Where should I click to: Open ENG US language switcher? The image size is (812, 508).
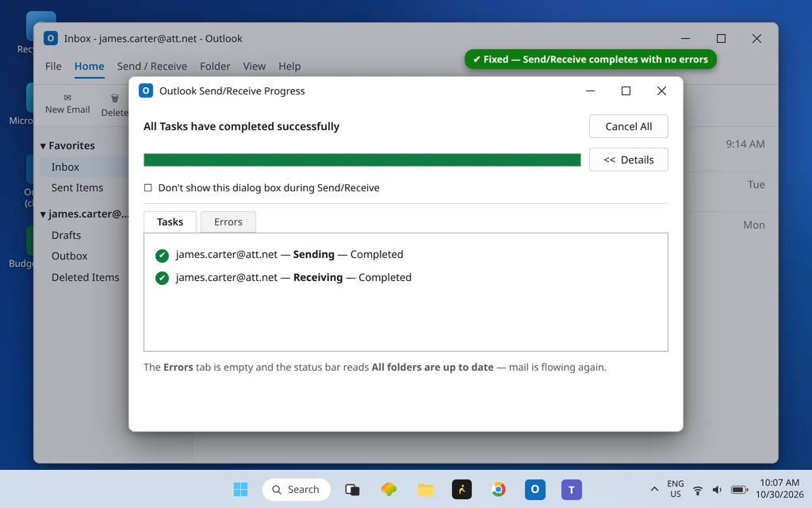676,489
